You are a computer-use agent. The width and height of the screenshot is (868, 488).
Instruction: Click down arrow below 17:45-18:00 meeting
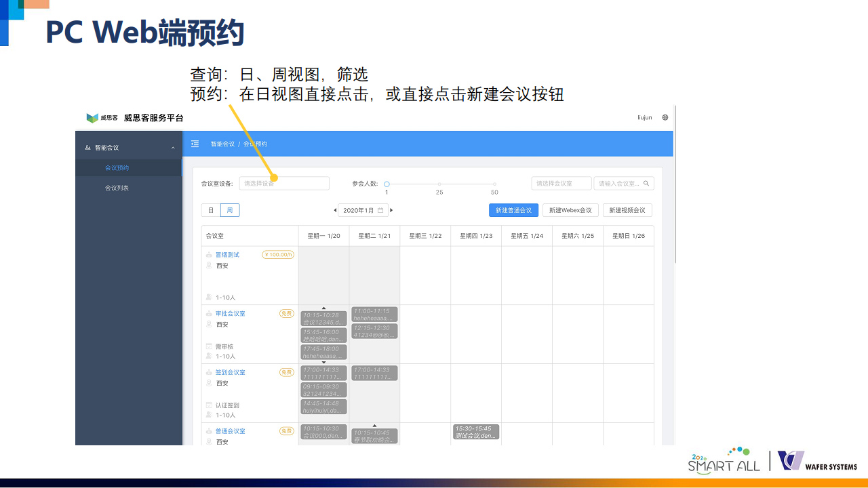[x=323, y=362]
